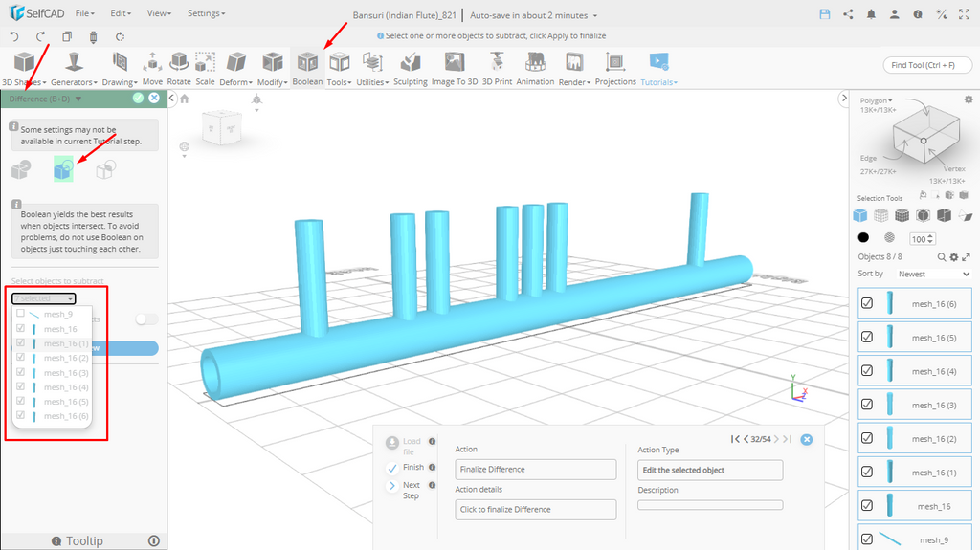
Task: Toggle the switch in Difference panel
Action: (146, 319)
